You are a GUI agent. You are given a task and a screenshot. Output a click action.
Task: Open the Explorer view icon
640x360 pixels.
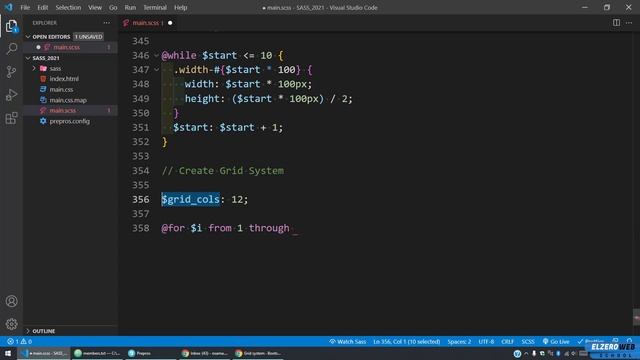click(11, 26)
